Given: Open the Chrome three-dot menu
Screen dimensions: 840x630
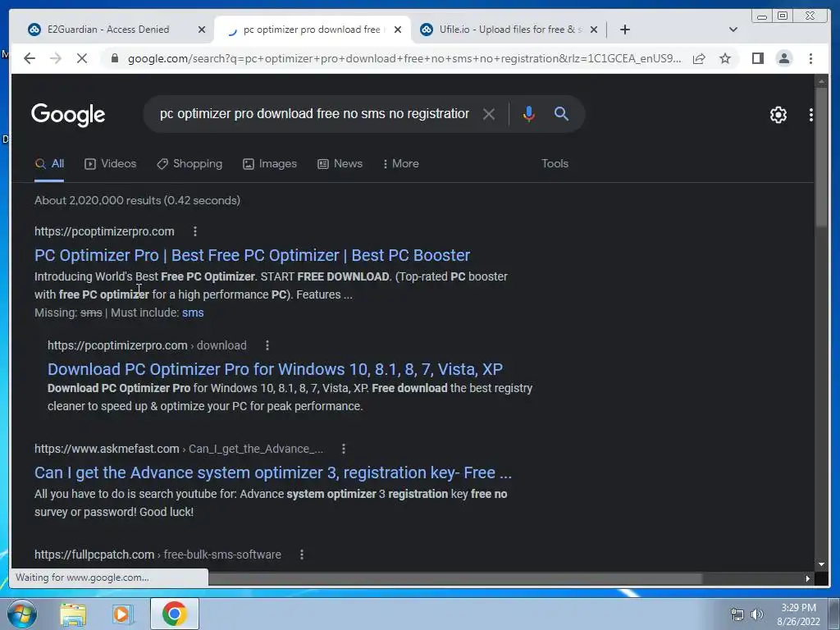Looking at the screenshot, I should (x=810, y=58).
